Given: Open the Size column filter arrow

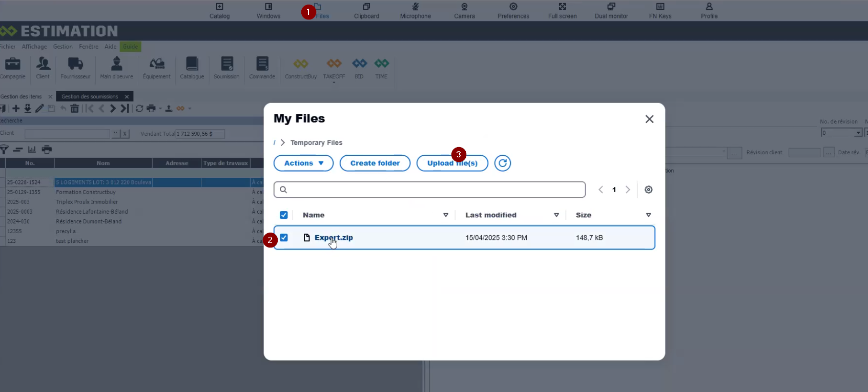Looking at the screenshot, I should coord(648,215).
